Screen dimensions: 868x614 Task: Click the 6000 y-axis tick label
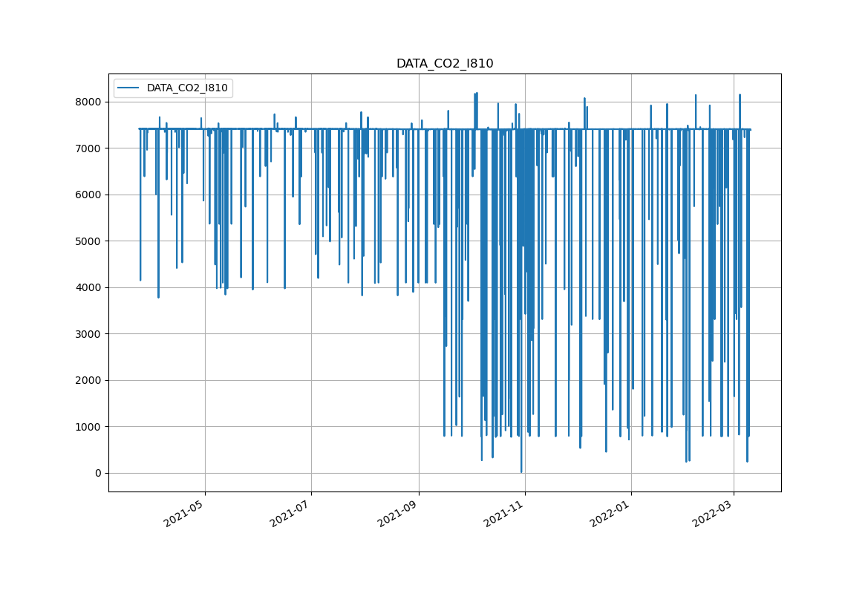click(x=89, y=195)
